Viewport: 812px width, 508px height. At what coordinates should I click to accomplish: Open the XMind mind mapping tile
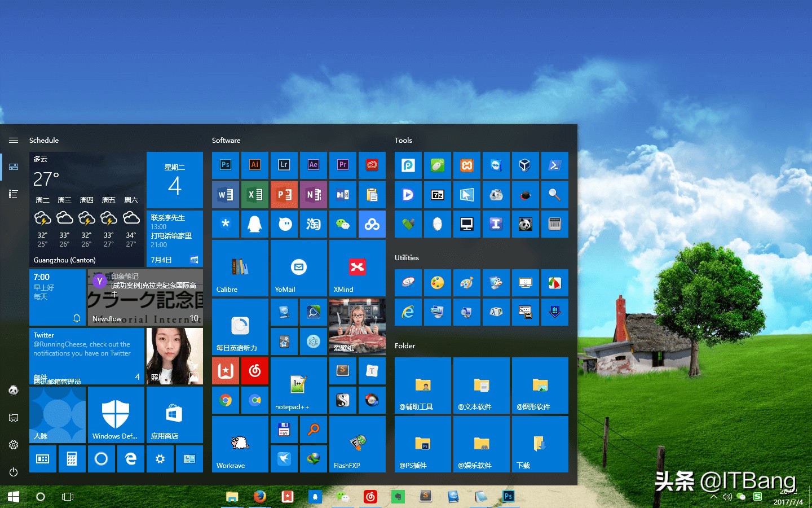click(x=357, y=268)
